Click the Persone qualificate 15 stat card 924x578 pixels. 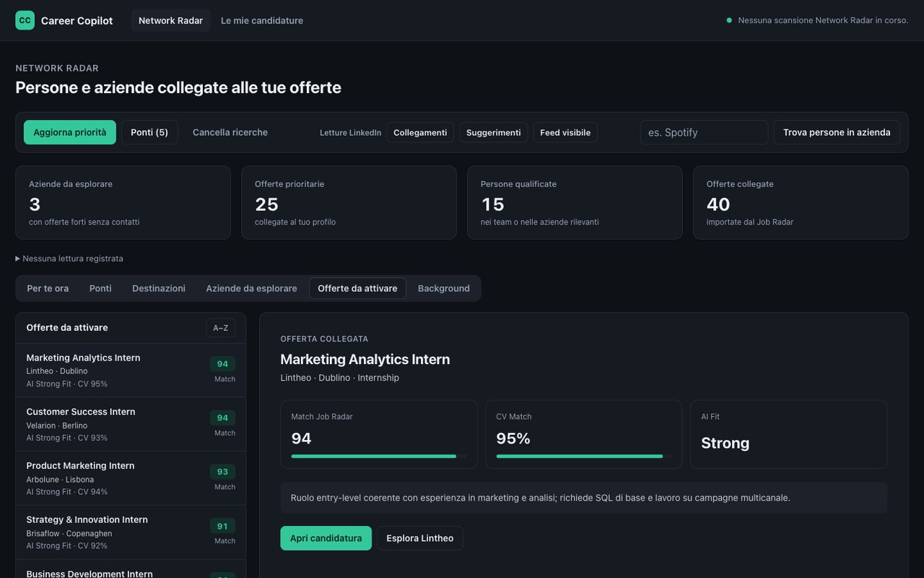[575, 202]
